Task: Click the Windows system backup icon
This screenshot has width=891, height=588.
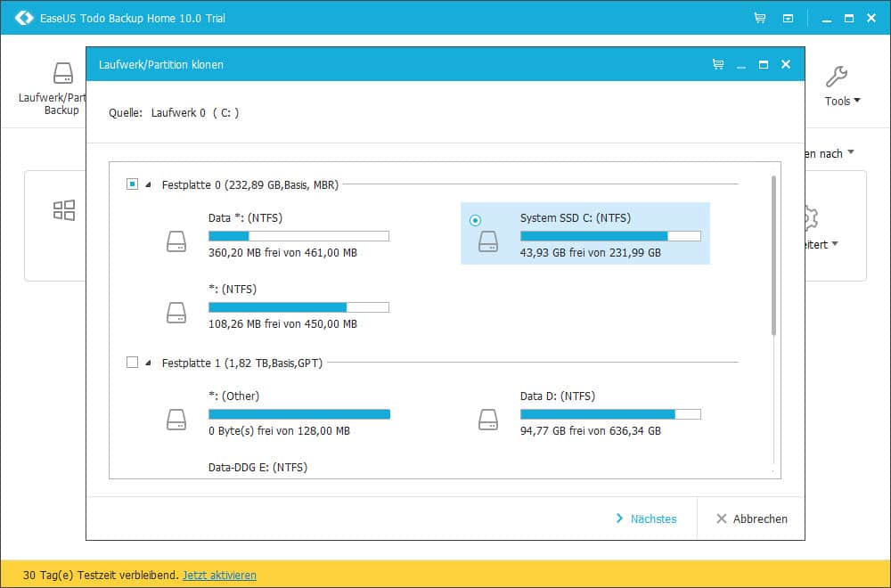Action: tap(63, 210)
